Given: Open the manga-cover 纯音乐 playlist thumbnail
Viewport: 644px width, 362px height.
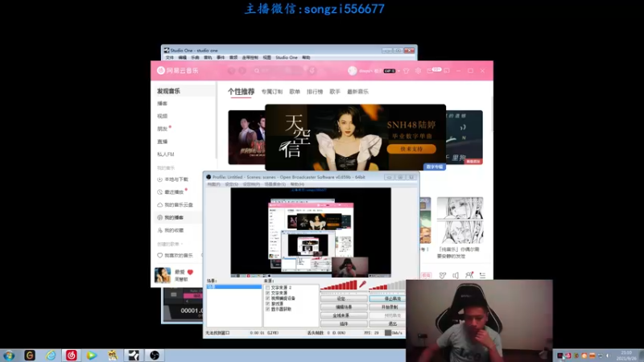Looking at the screenshot, I should [460, 220].
